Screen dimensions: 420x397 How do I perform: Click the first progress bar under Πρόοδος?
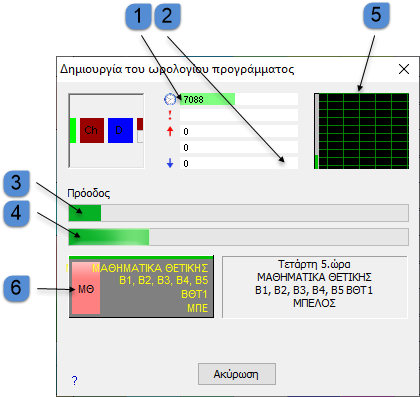tap(239, 213)
